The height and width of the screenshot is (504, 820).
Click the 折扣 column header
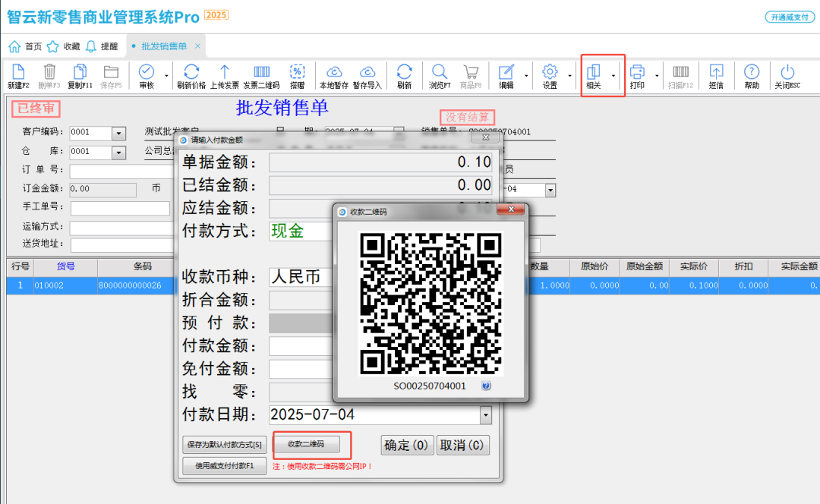743,266
